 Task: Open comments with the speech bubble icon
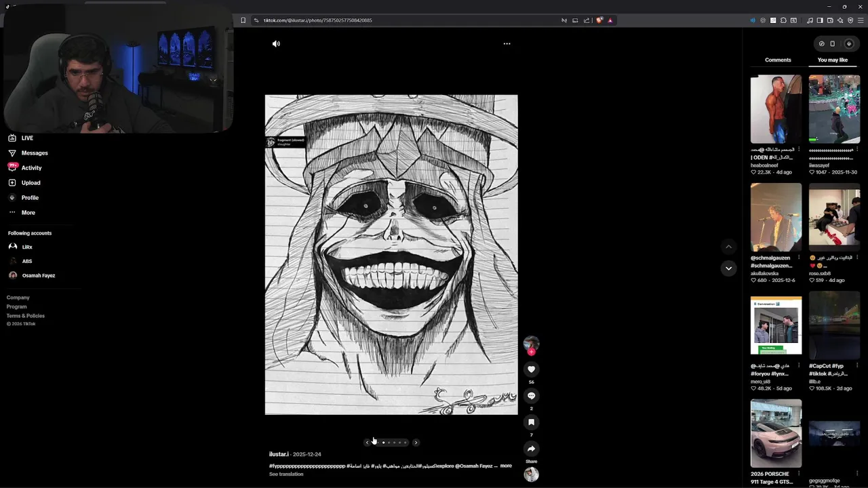[531, 395]
